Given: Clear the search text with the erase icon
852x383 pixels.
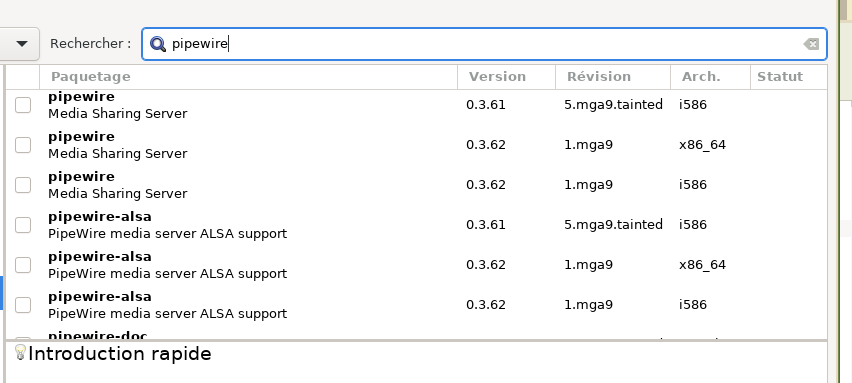Looking at the screenshot, I should click(811, 44).
